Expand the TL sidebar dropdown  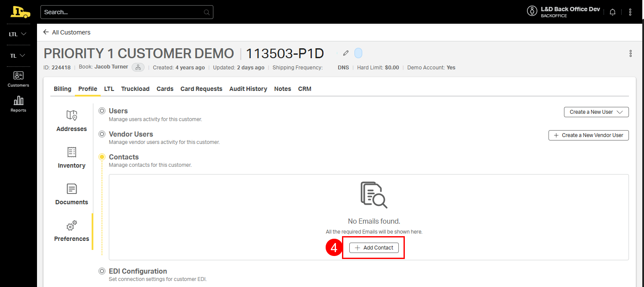coord(18,56)
